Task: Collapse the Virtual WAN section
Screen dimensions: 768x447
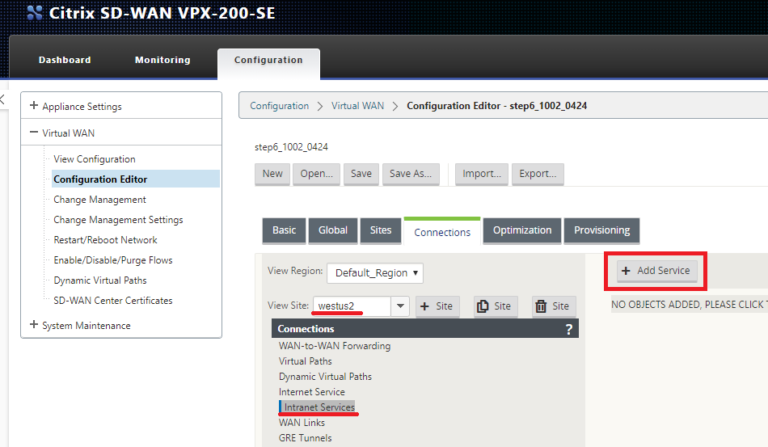Action: pyautogui.click(x=34, y=132)
